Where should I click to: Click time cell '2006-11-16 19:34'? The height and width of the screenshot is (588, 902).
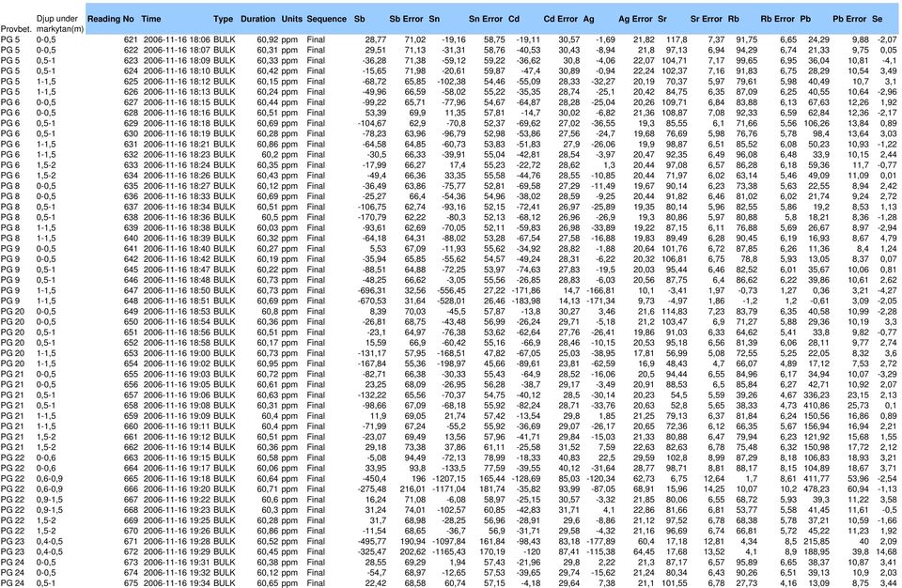tap(177, 582)
